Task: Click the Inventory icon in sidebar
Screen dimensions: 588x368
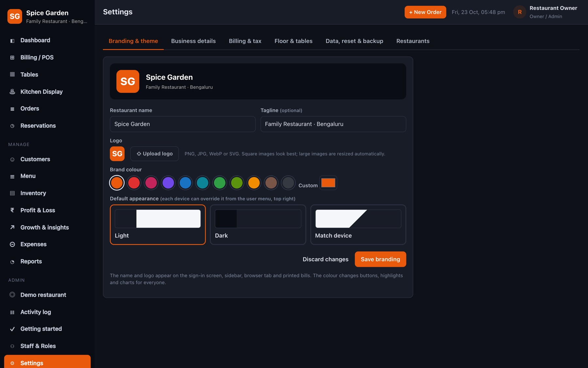Action: click(x=12, y=193)
